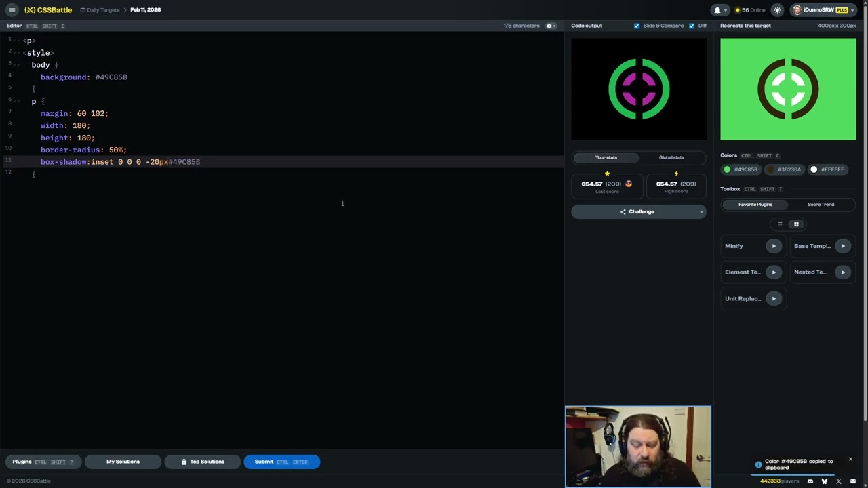Open the notifications bell
Screen dimensions: 868x488
717,10
